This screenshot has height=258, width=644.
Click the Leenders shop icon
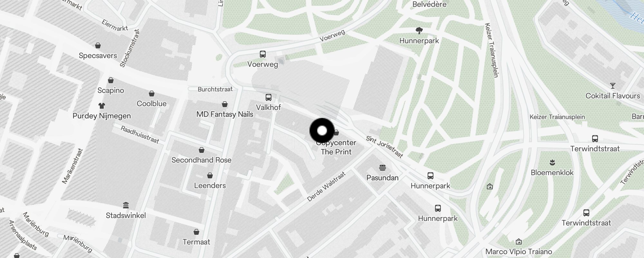click(210, 175)
